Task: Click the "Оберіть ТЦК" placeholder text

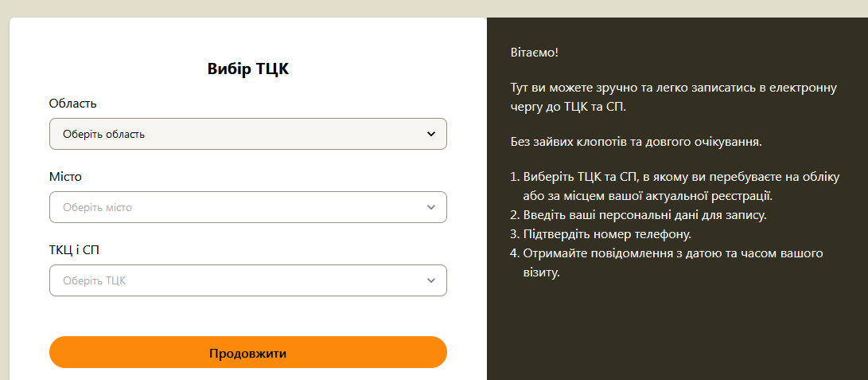Action: point(95,281)
